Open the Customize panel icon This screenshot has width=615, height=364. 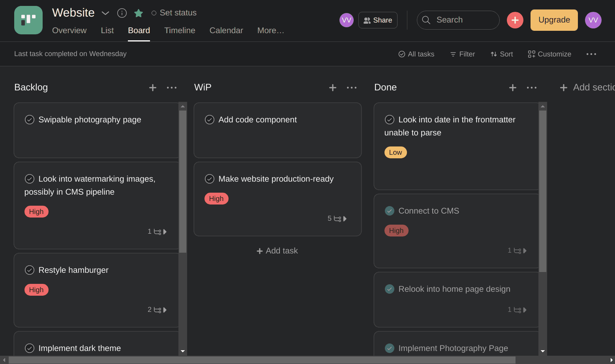[x=531, y=54]
